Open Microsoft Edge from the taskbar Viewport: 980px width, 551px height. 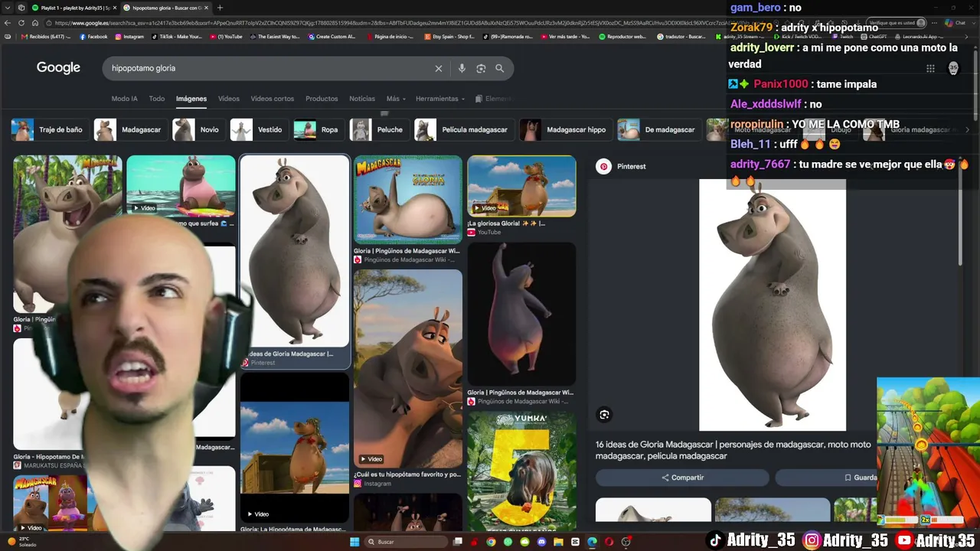pos(592,542)
